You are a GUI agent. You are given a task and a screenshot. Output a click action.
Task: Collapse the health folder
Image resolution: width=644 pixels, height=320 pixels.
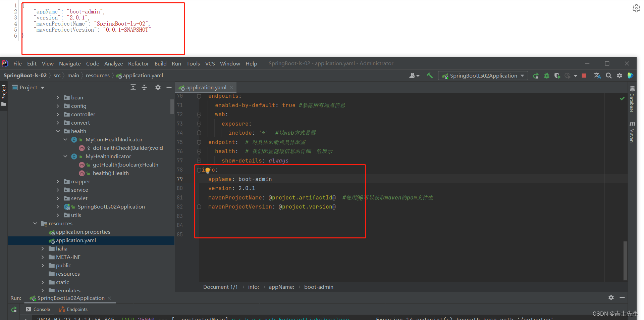(58, 131)
